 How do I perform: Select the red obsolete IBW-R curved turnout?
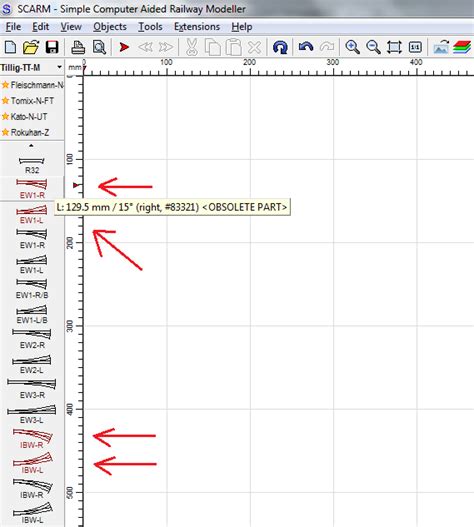32,439
